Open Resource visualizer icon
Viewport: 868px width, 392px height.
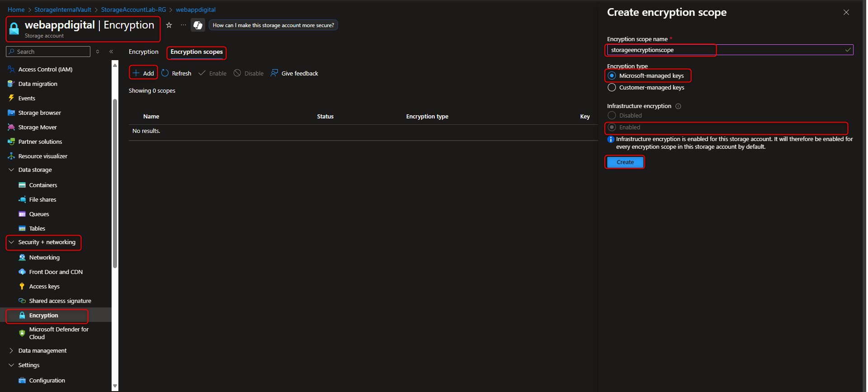click(x=11, y=156)
